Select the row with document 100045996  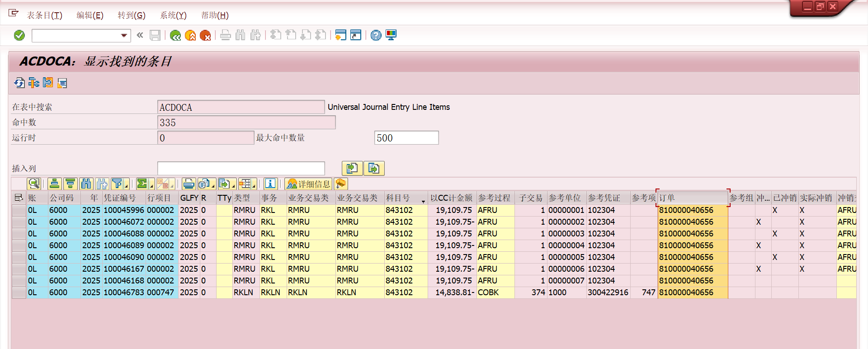point(19,210)
